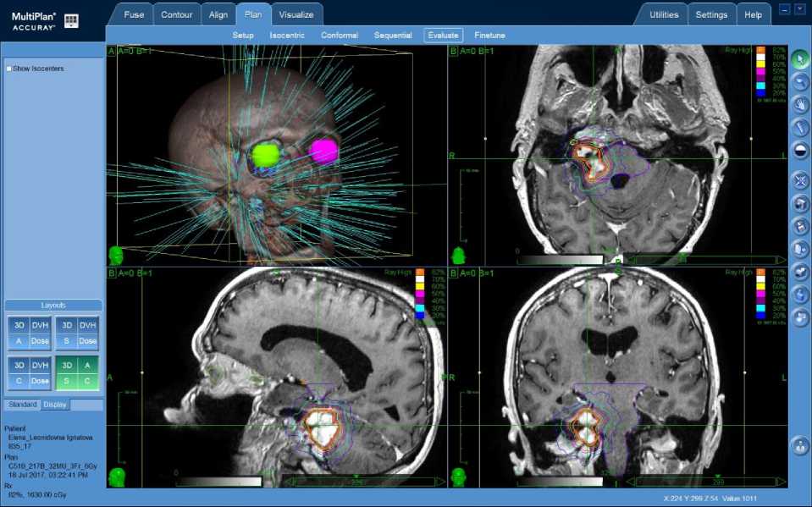The width and height of the screenshot is (812, 507).
Task: Go to the Isocentric planning step
Action: click(x=287, y=36)
